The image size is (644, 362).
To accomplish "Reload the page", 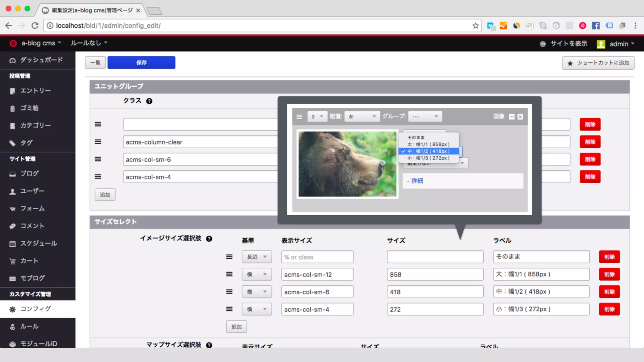I will click(x=35, y=25).
